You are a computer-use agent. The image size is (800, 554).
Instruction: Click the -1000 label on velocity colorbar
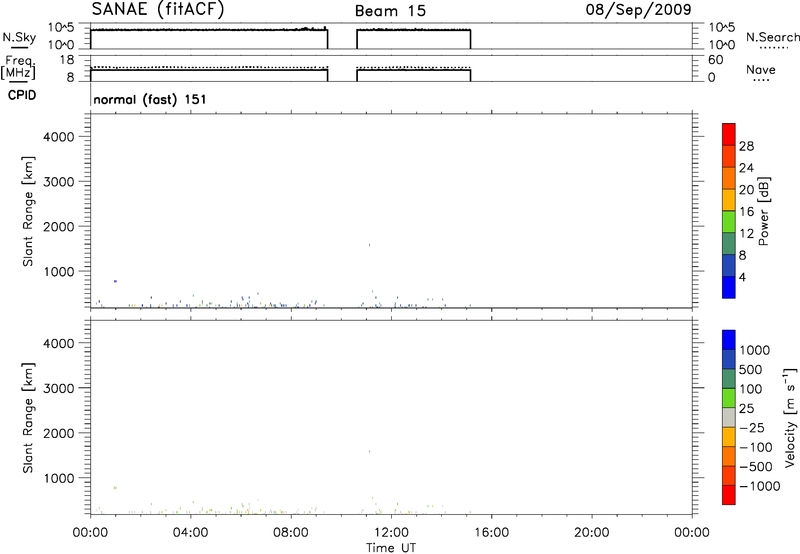pos(759,486)
